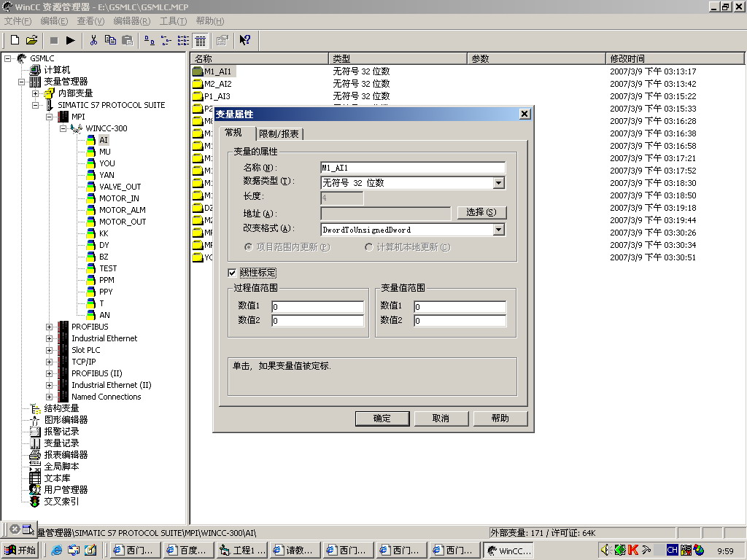Open the 编辑(E) menu
The width and height of the screenshot is (747, 560).
[x=54, y=21]
